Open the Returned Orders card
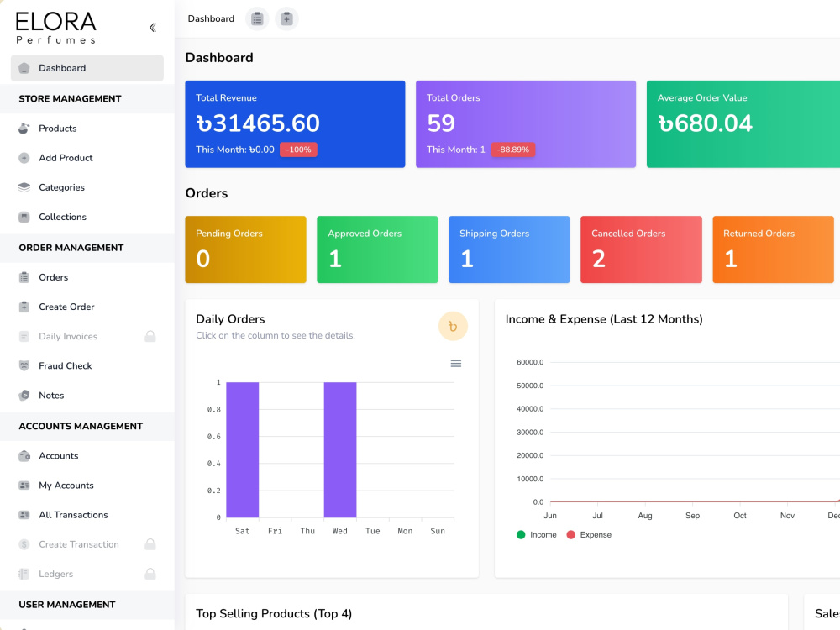 tap(773, 249)
